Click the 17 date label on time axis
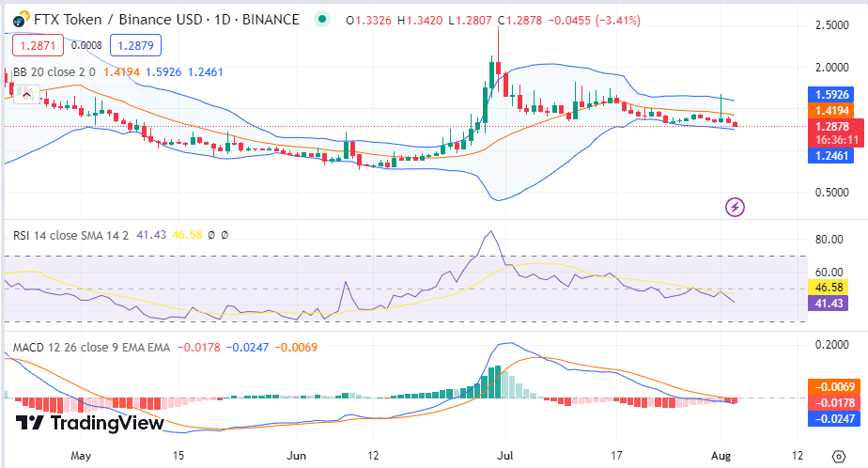Screen dimensions: 868x468 (x=616, y=456)
